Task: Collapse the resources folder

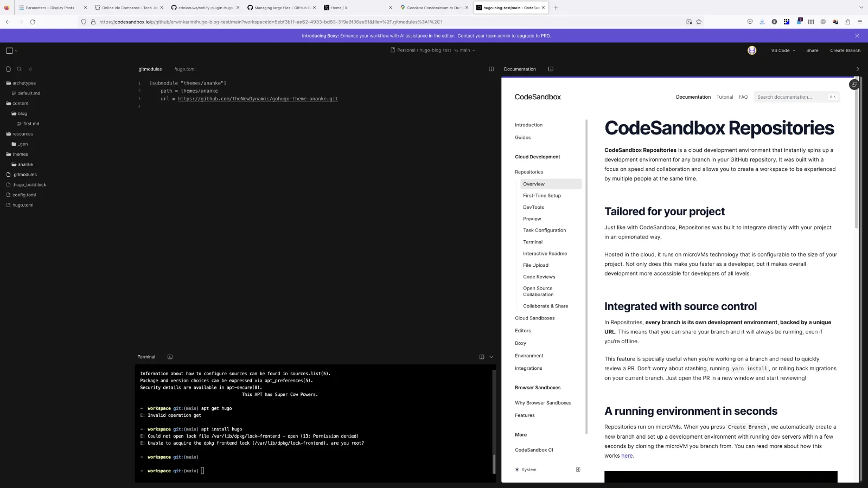Action: tap(20, 134)
